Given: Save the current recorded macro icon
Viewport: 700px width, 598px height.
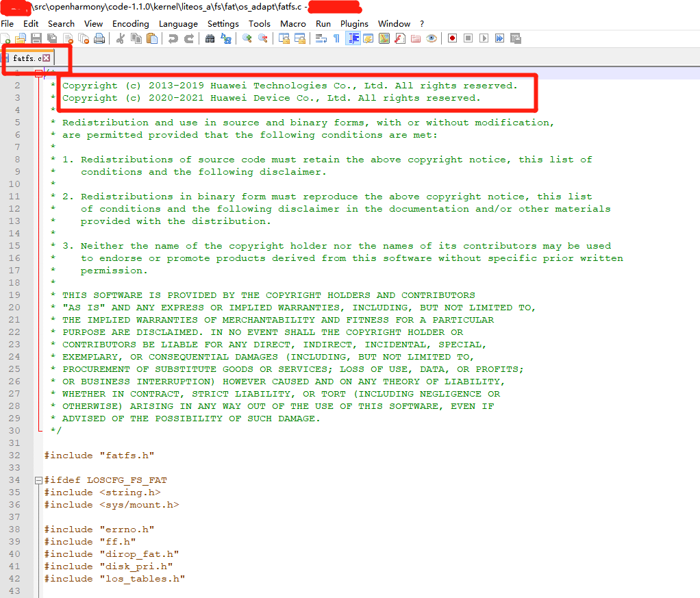Looking at the screenshot, I should 516,38.
